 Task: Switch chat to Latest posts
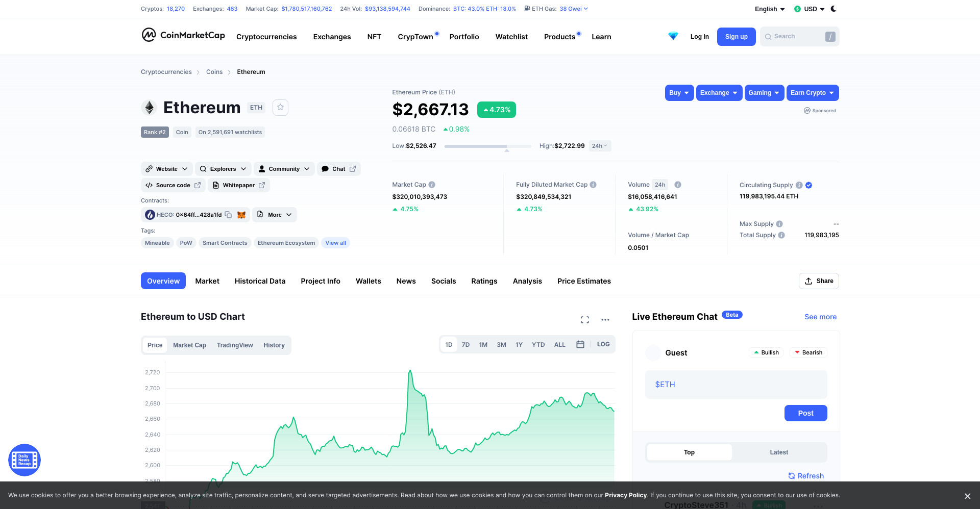pyautogui.click(x=779, y=452)
